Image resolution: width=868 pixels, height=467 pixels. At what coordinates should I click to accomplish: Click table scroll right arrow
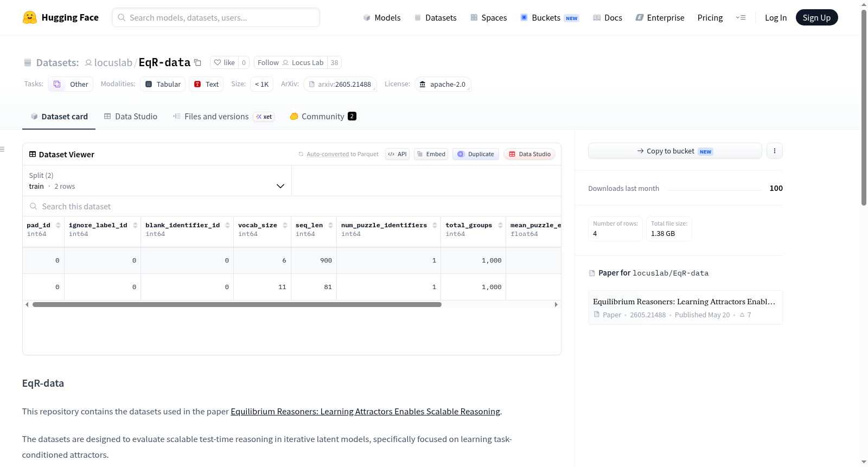click(556, 304)
